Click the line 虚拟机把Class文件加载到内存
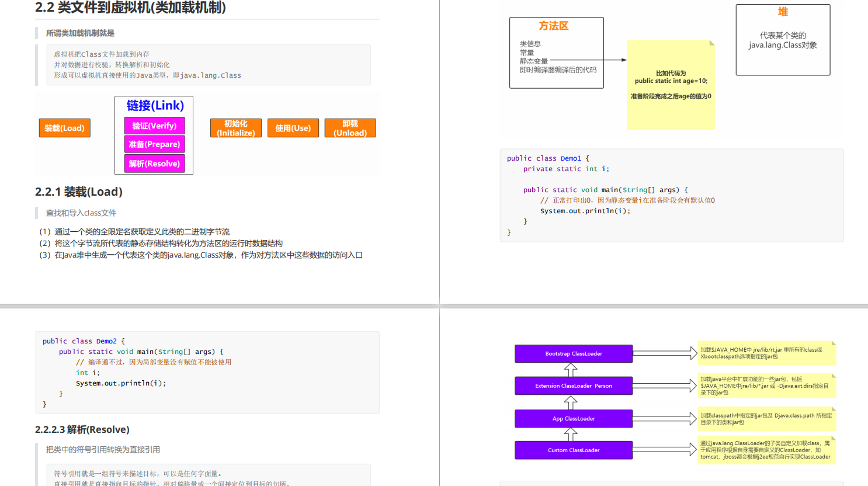Screen dimensions: 868x486 (102, 54)
